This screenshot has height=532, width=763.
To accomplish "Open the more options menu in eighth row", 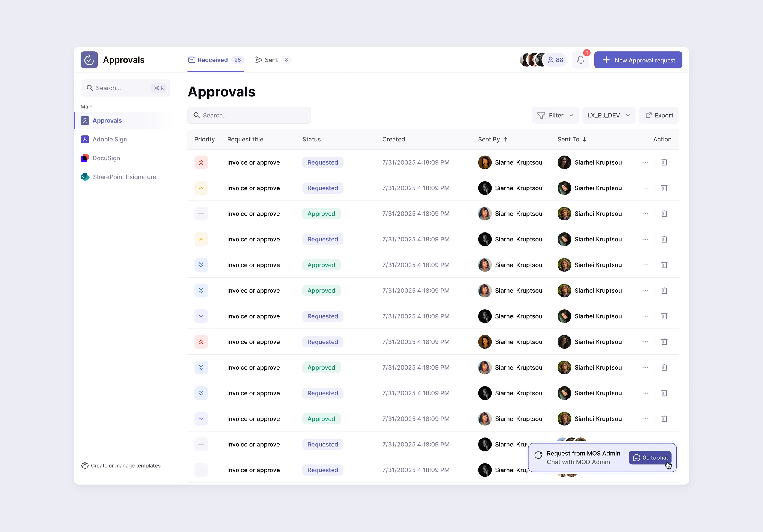I will [x=645, y=342].
